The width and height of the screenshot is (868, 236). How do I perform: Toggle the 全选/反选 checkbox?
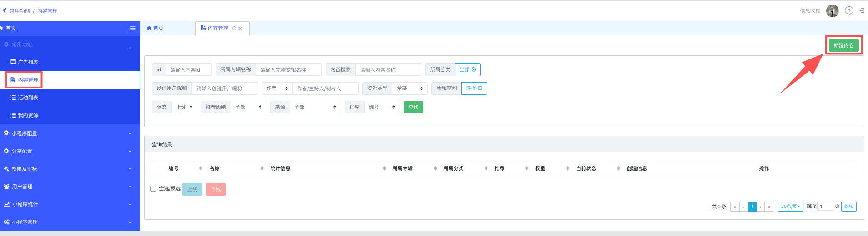[153, 188]
